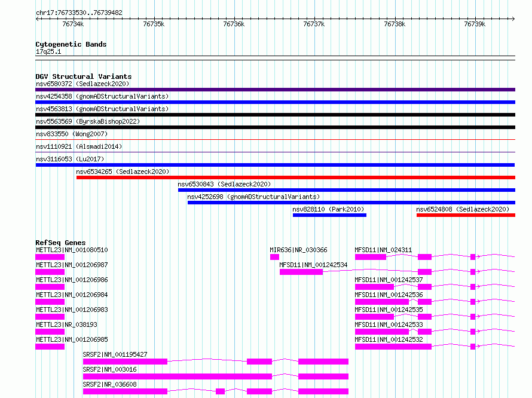The image size is (532, 398).
Task: Click the 76736k ruler position marker
Action: (x=234, y=24)
